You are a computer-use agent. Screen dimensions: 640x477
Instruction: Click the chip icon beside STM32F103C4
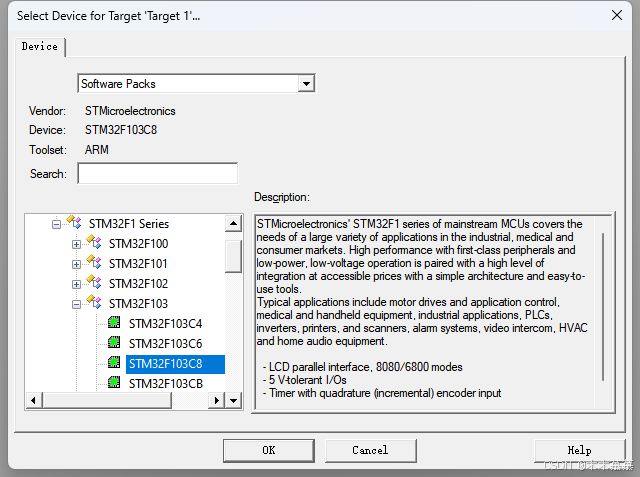click(114, 323)
